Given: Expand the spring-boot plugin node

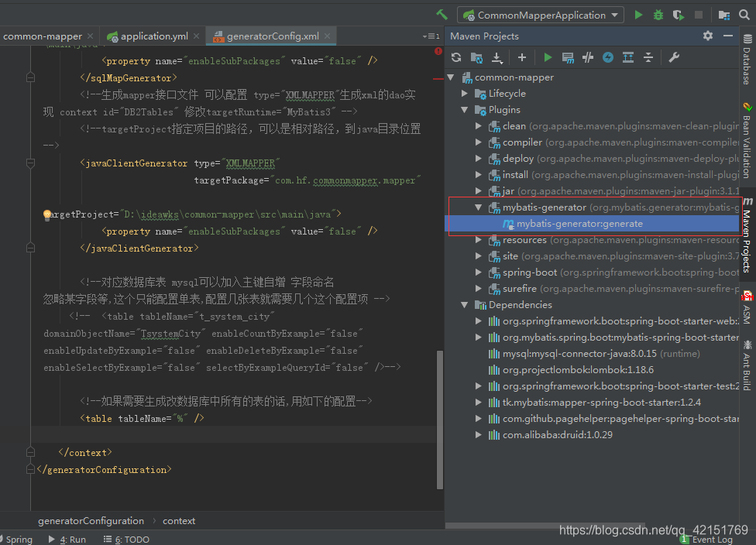Looking at the screenshot, I should coord(478,272).
